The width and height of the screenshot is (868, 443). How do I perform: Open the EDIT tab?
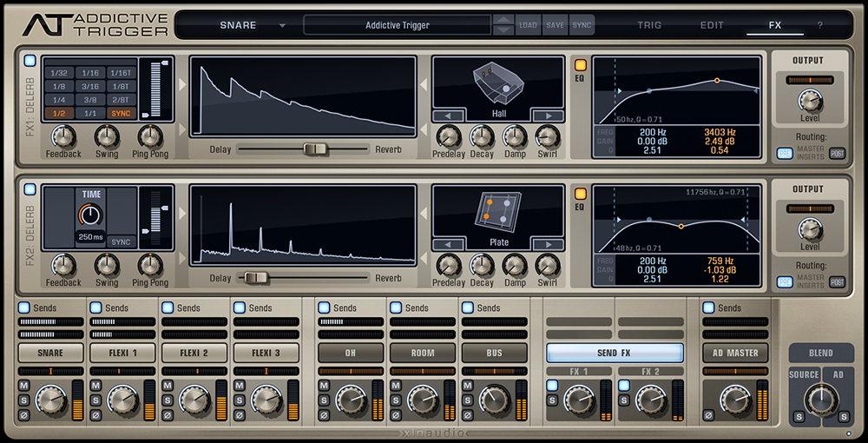712,25
